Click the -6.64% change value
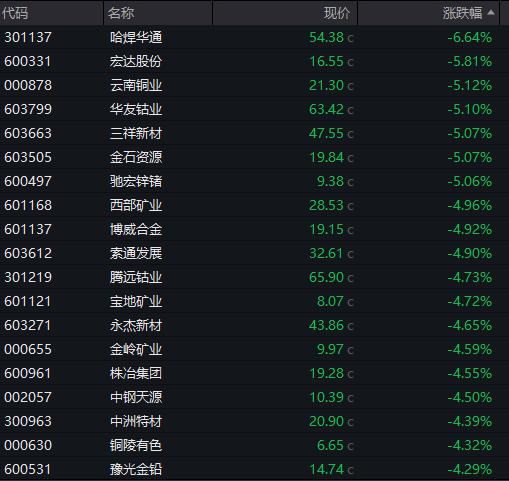Image resolution: width=509 pixels, height=481 pixels. coord(469,37)
